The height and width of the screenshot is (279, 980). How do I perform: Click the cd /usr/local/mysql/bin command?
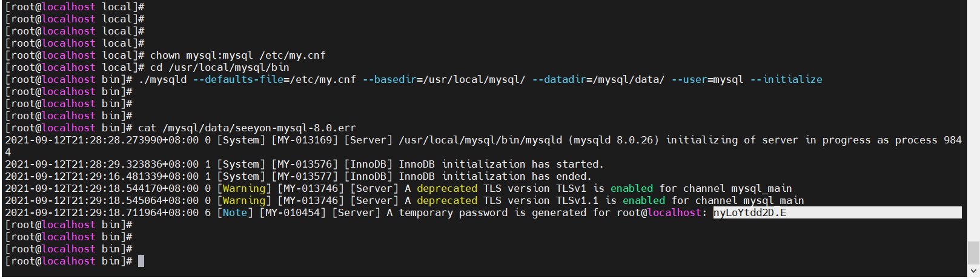pyautogui.click(x=219, y=68)
